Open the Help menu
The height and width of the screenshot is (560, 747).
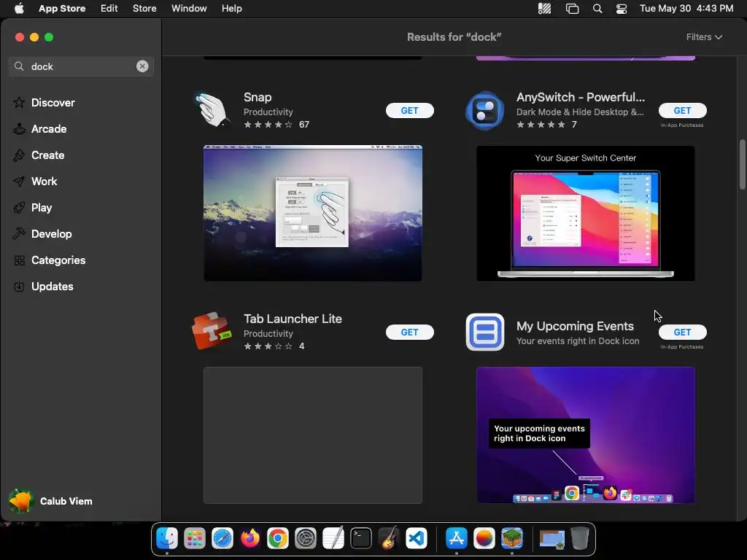pos(231,8)
